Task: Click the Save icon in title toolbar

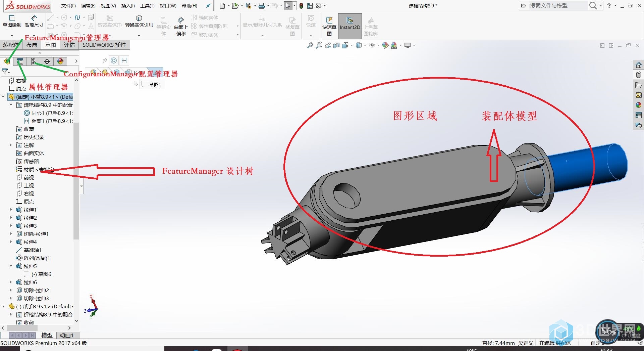Action: pyautogui.click(x=248, y=6)
